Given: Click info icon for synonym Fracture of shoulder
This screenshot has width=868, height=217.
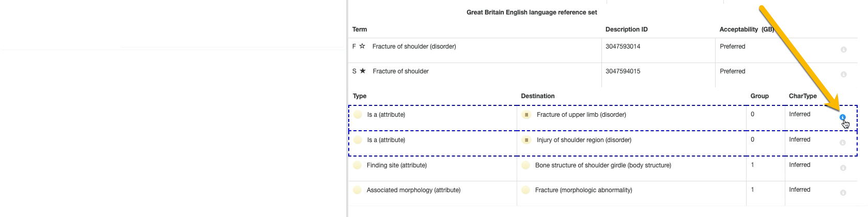Looking at the screenshot, I should click(x=843, y=74).
